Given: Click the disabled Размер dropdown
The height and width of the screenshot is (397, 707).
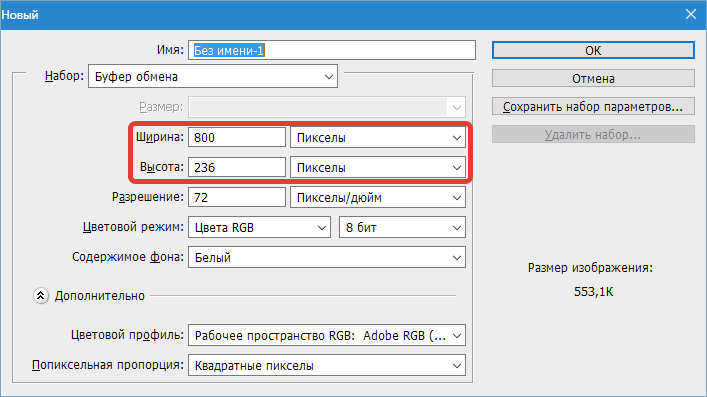Looking at the screenshot, I should (327, 107).
